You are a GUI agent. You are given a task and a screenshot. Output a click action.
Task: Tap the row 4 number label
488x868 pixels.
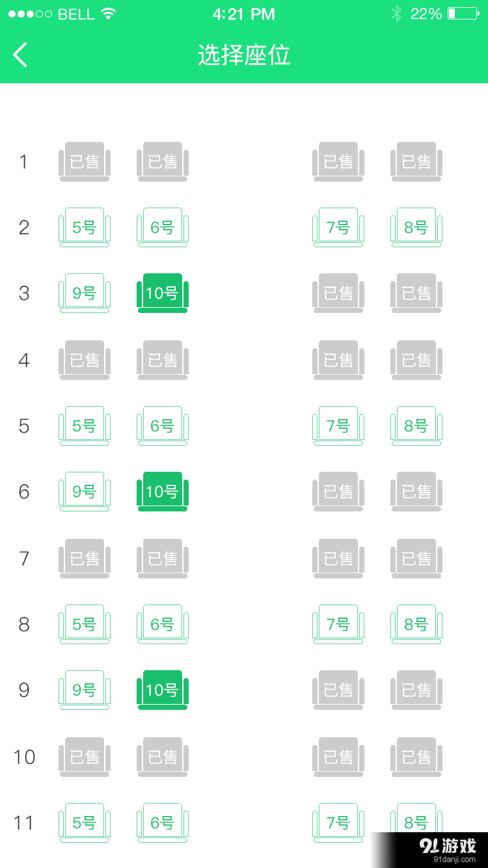[x=24, y=360]
